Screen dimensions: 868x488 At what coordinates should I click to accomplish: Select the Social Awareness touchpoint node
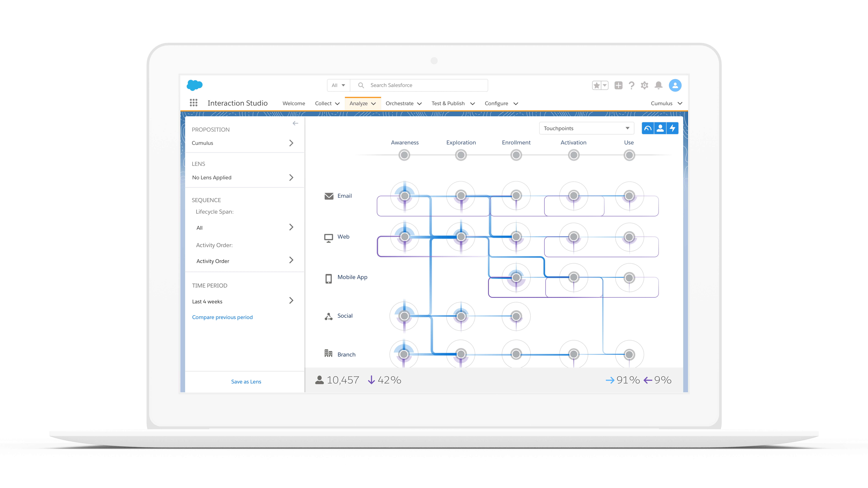404,316
